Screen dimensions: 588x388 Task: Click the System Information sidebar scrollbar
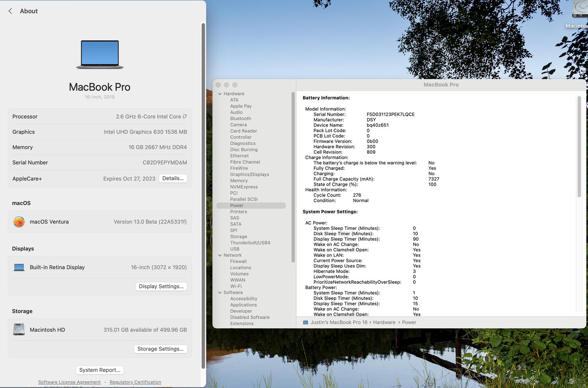point(293,177)
